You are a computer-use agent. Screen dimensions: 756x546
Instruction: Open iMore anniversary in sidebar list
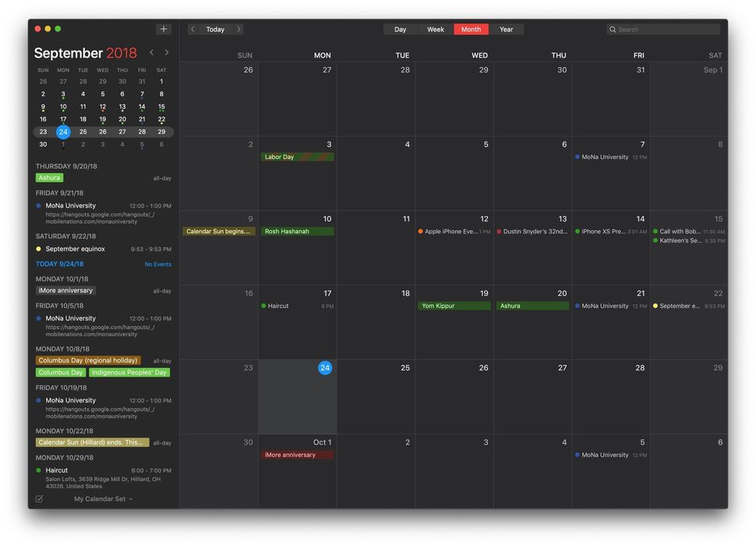pos(65,290)
